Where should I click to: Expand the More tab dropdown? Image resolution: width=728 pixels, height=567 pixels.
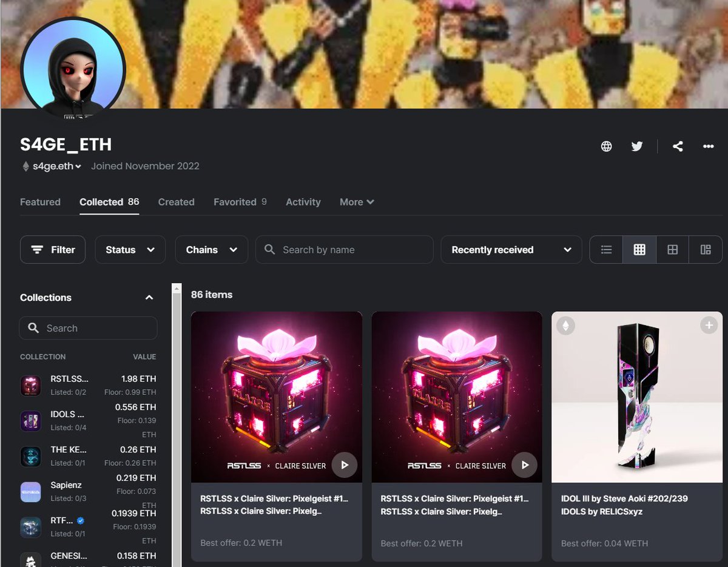357,202
